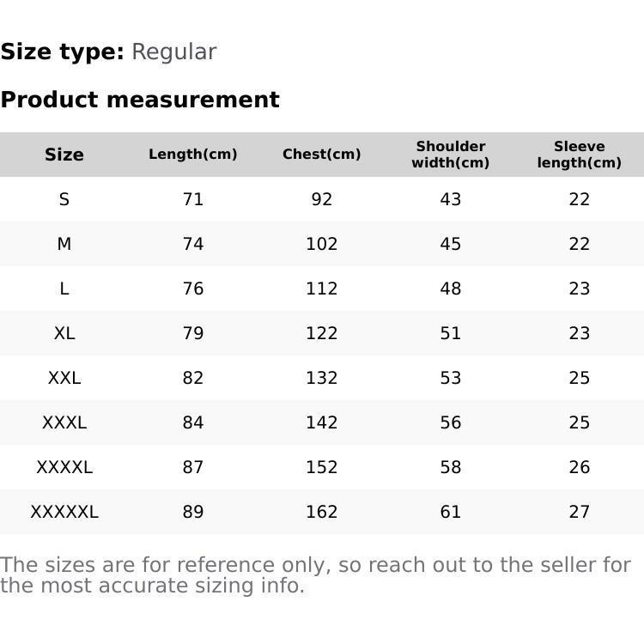Screen dimensions: 644x644
Task: Click the Size column header
Action: tap(64, 155)
